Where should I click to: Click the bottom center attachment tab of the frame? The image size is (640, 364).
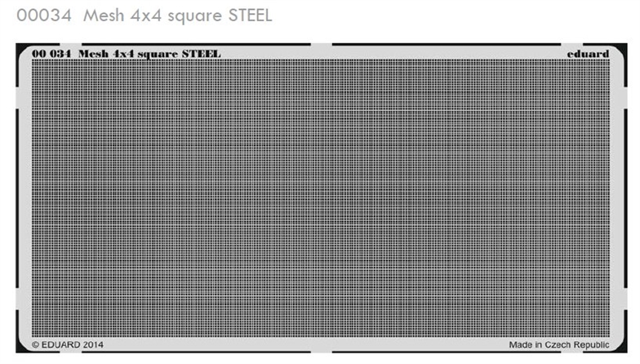322,349
